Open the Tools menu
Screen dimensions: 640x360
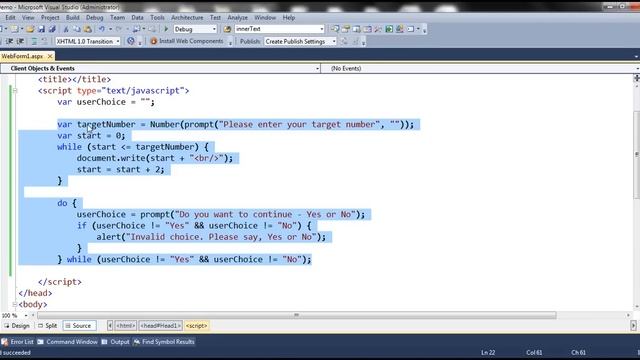coord(157,18)
